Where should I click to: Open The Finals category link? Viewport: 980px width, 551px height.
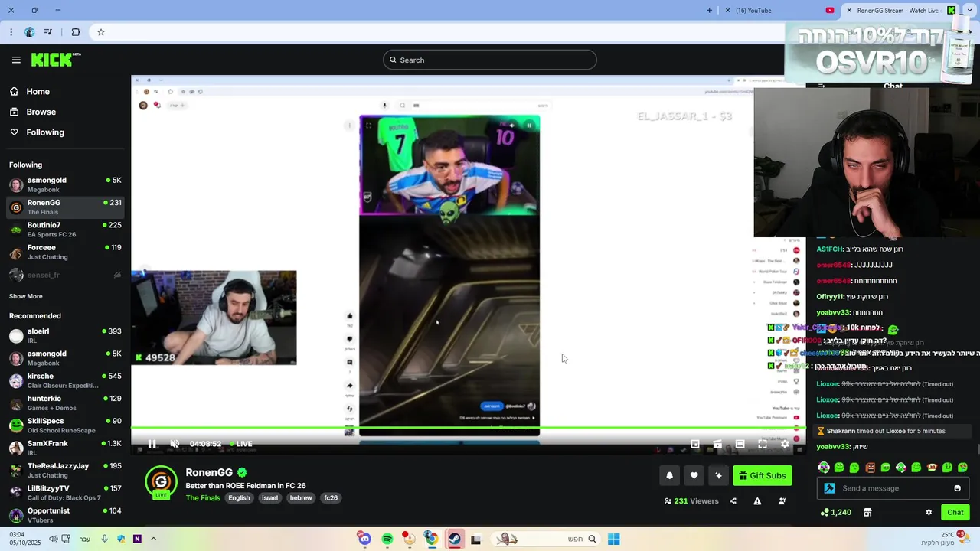203,498
